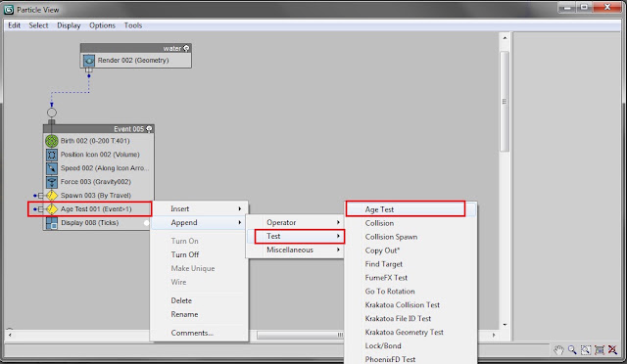
Task: Open the Select menu
Action: 38,25
